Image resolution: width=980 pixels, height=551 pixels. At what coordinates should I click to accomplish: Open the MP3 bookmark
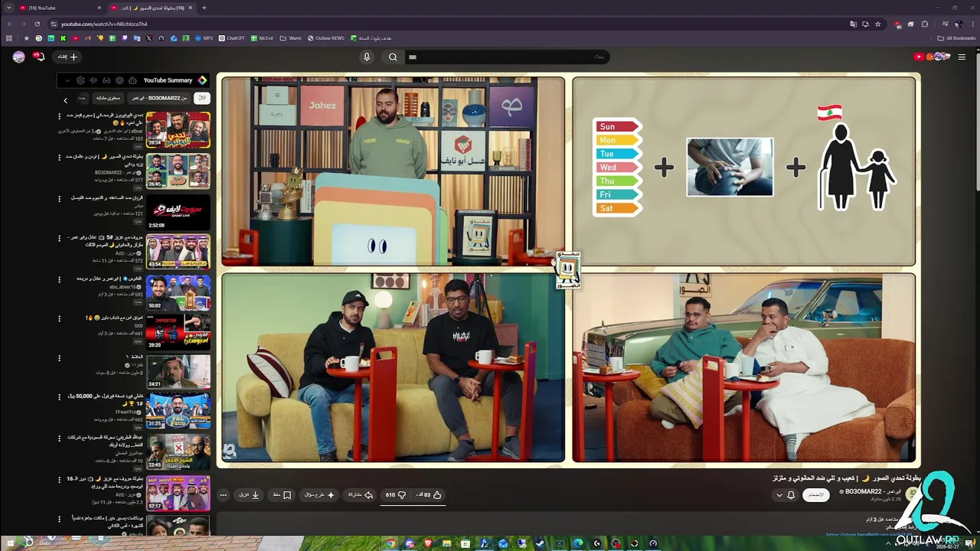point(204,38)
